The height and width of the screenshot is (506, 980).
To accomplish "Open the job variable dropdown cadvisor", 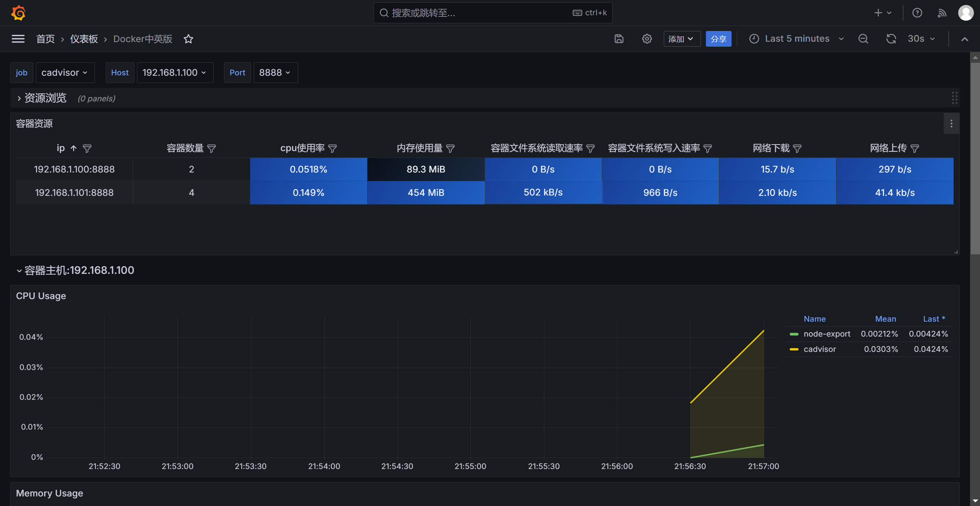I will [x=65, y=73].
